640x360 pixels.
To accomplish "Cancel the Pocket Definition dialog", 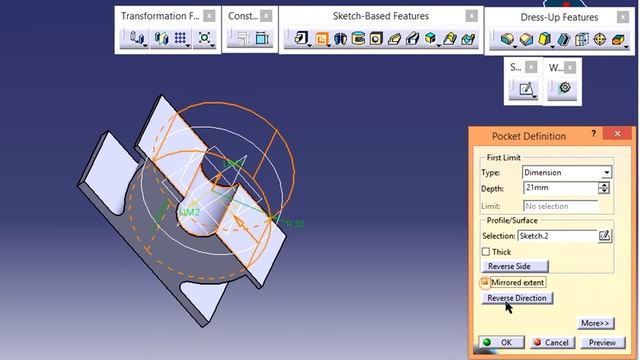I will coord(552,342).
